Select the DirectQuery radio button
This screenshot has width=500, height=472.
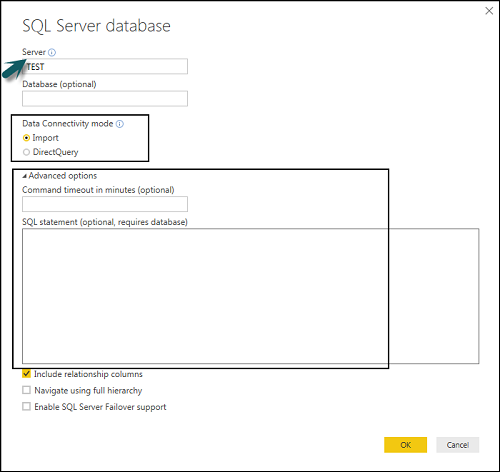click(26, 152)
